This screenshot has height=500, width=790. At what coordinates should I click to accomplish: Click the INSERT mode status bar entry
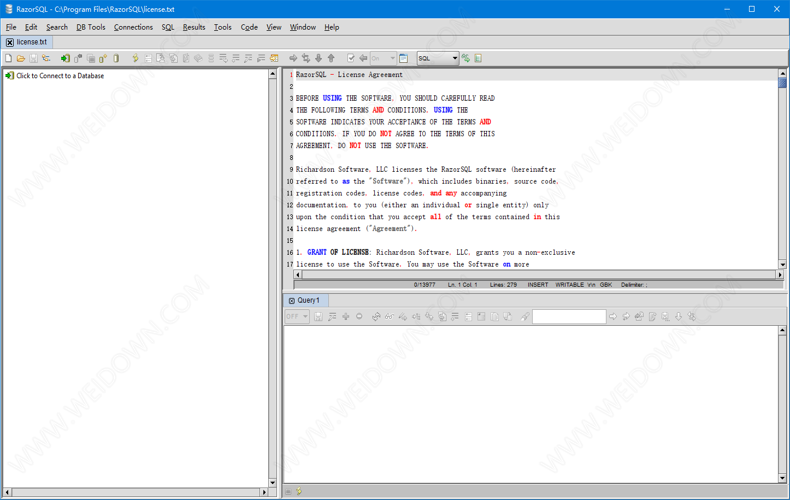(x=538, y=285)
